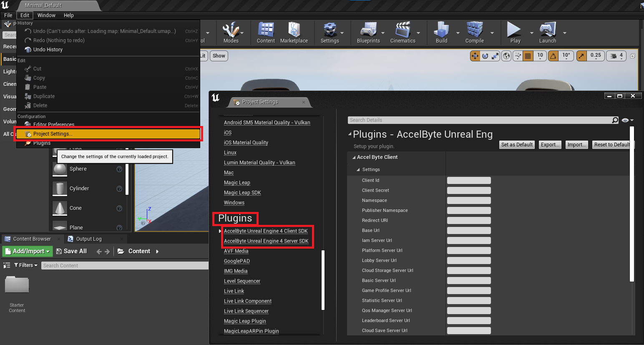This screenshot has height=345, width=644.
Task: Click Save All in Content Browser
Action: 71,251
